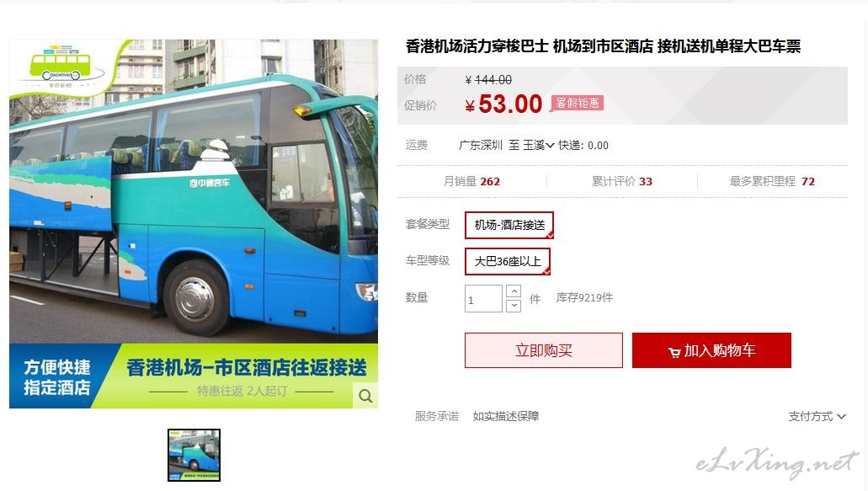Expand the 支付方式 payment options
The height and width of the screenshot is (491, 868).
coord(817,416)
